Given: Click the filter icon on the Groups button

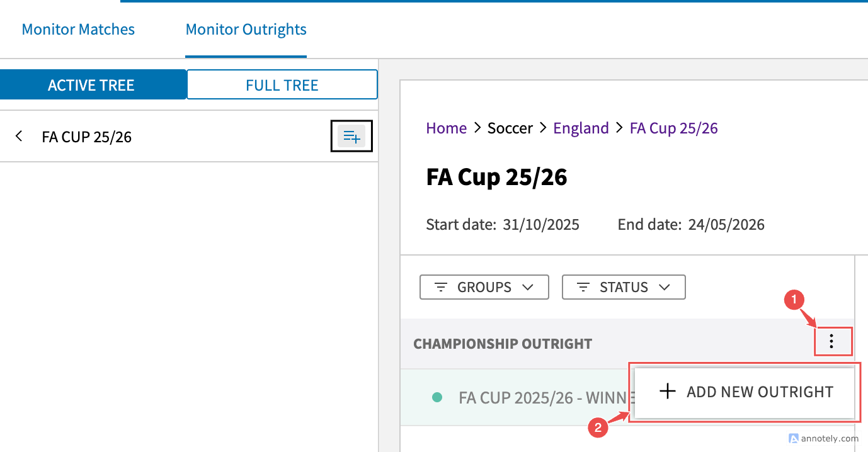Looking at the screenshot, I should pyautogui.click(x=441, y=288).
